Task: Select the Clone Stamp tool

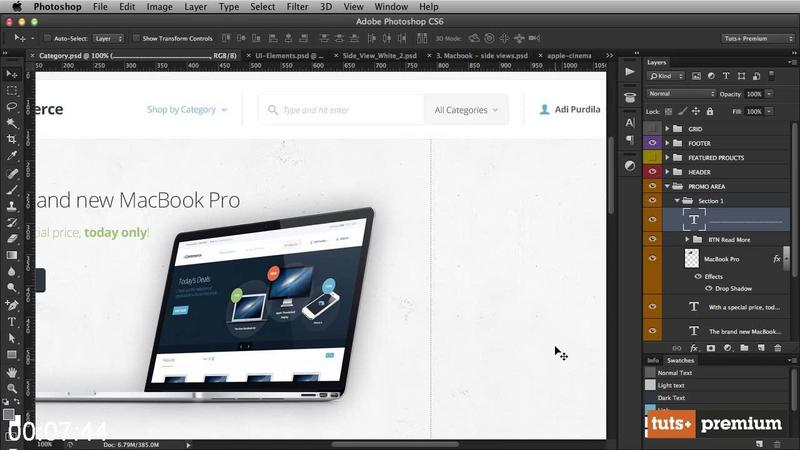Action: [11, 206]
